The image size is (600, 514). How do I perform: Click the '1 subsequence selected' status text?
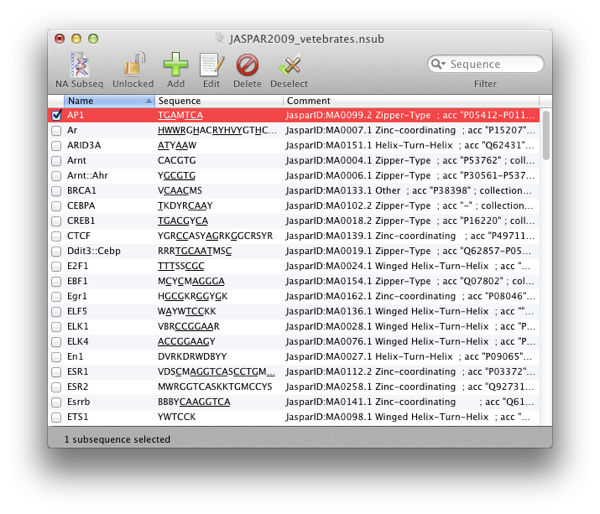click(x=117, y=439)
